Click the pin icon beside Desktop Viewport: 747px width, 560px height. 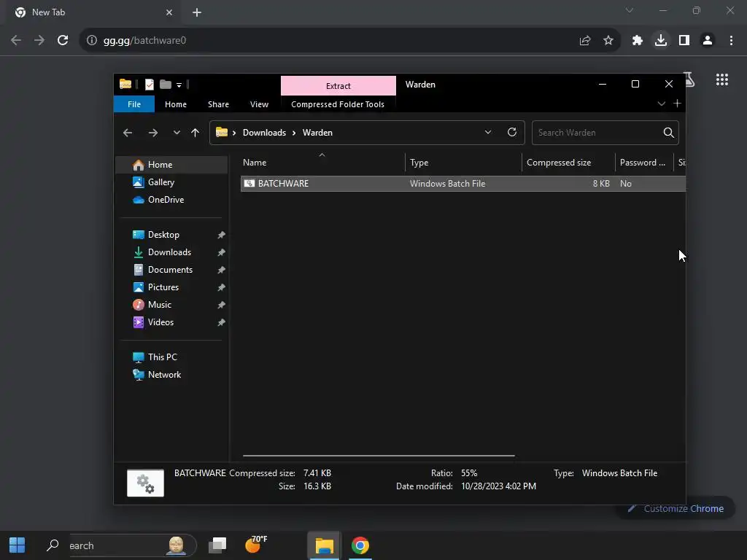221,236
